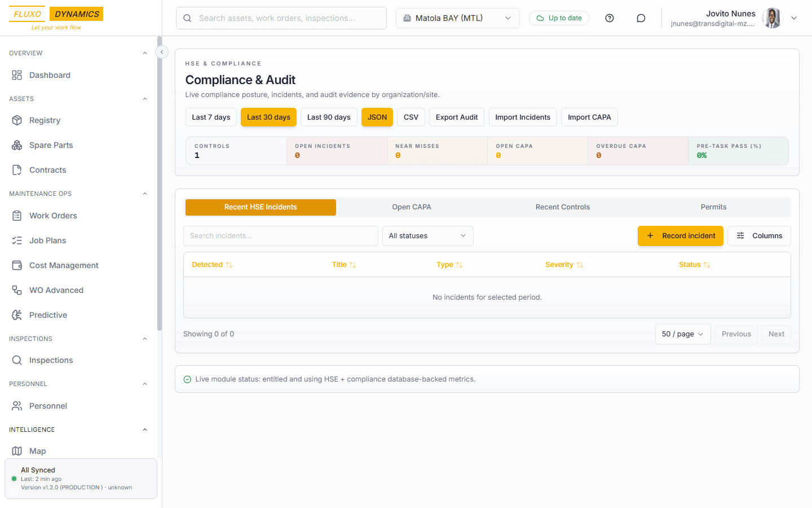Image resolution: width=812 pixels, height=508 pixels.
Task: Click the Job Plans checklist icon
Action: [17, 240]
